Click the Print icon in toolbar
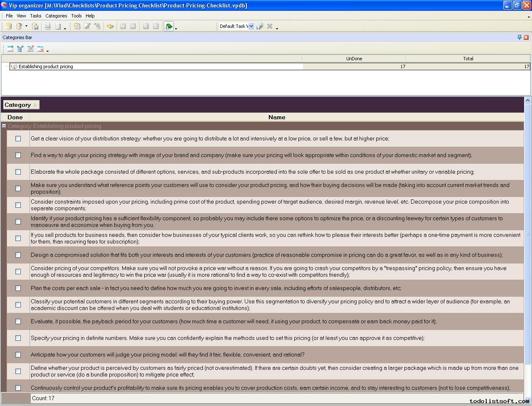 tap(48, 26)
